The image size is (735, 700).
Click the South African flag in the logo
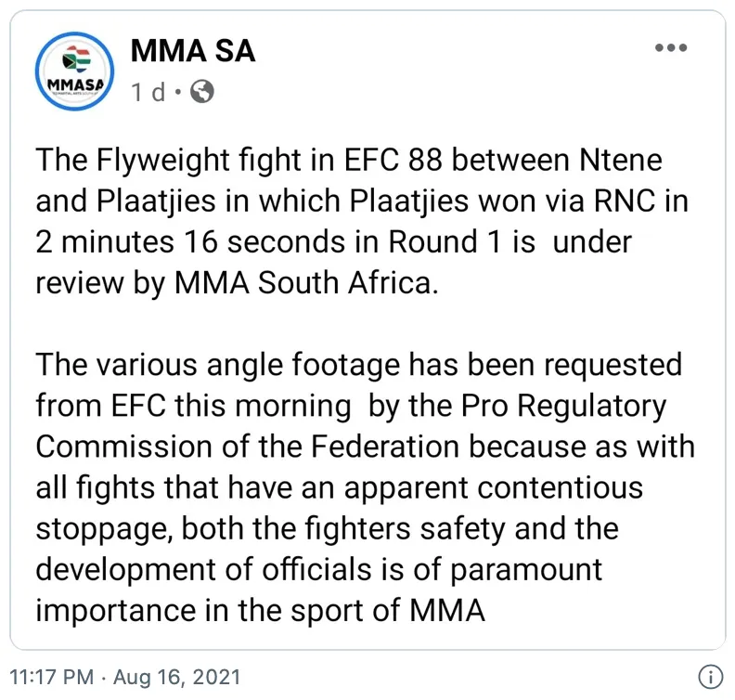(x=76, y=59)
